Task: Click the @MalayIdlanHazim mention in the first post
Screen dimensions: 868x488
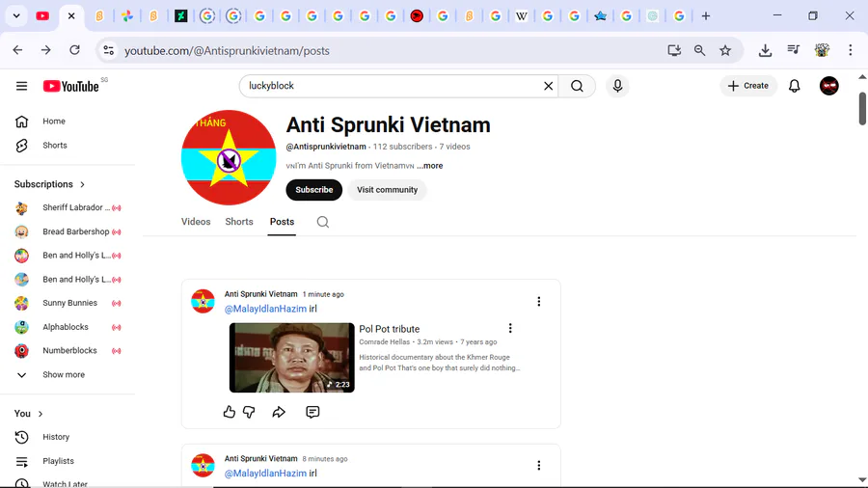Action: click(x=265, y=309)
